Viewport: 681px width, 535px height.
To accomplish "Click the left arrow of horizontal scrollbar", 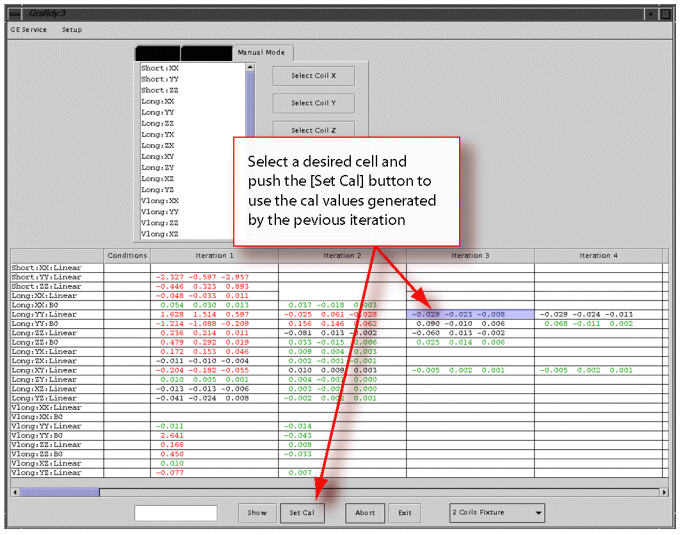I will coord(15,492).
